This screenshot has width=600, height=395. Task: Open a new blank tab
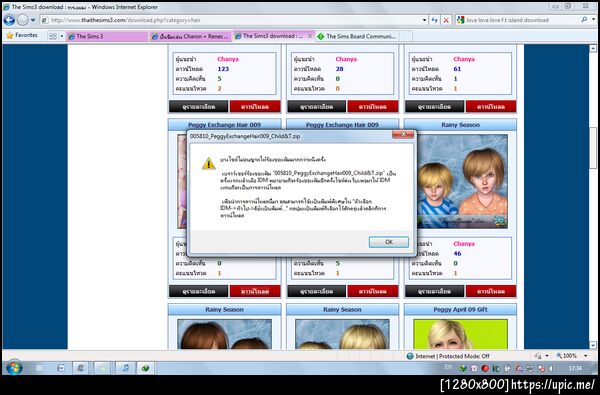pyautogui.click(x=406, y=36)
